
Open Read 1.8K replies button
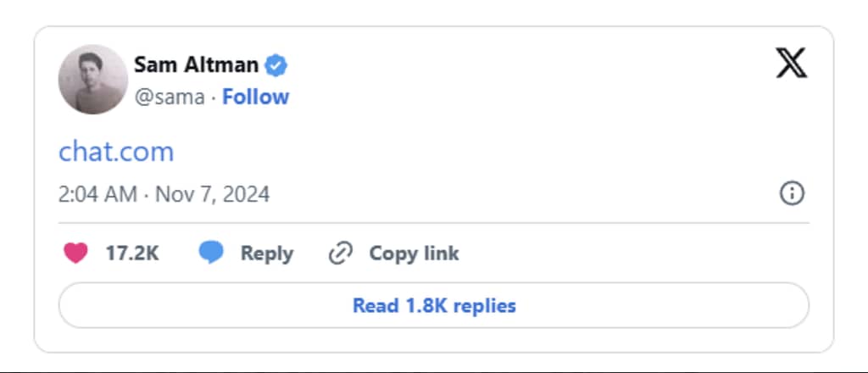(x=434, y=305)
